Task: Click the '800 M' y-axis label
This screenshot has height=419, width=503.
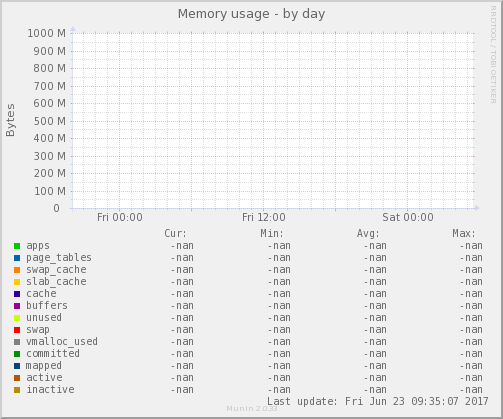Action: coord(50,68)
